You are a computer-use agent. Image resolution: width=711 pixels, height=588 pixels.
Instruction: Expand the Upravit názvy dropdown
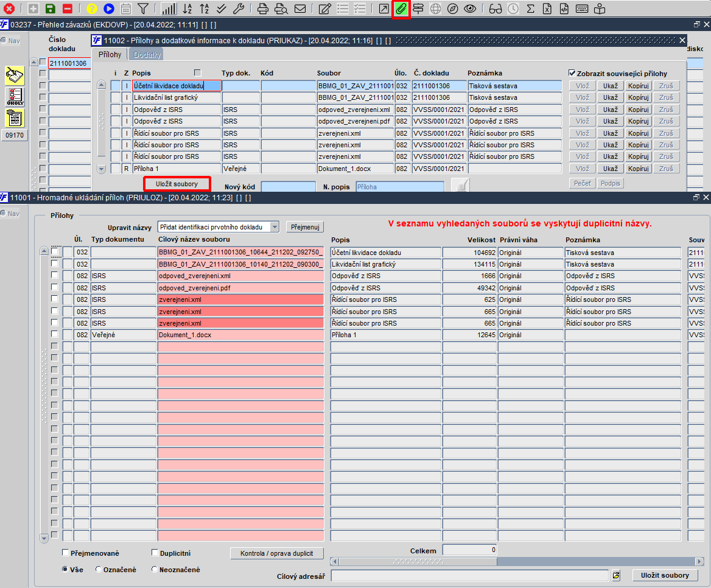point(275,227)
